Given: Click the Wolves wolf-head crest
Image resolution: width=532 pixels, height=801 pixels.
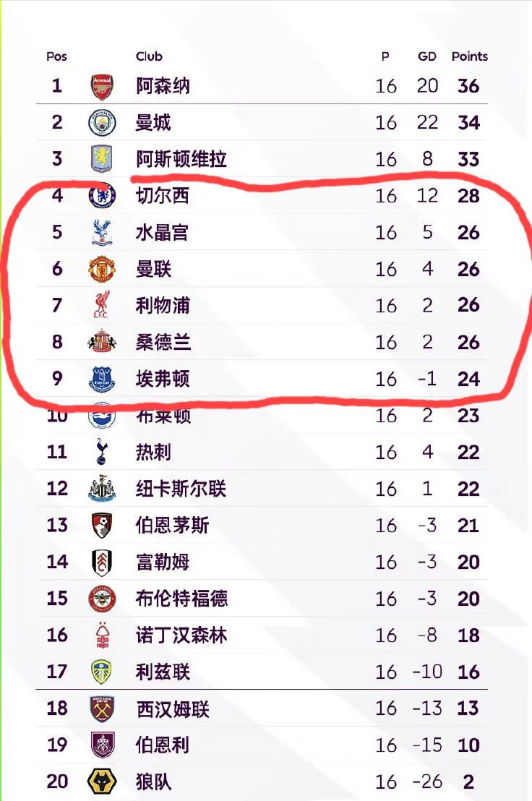Looking at the screenshot, I should 102,781.
